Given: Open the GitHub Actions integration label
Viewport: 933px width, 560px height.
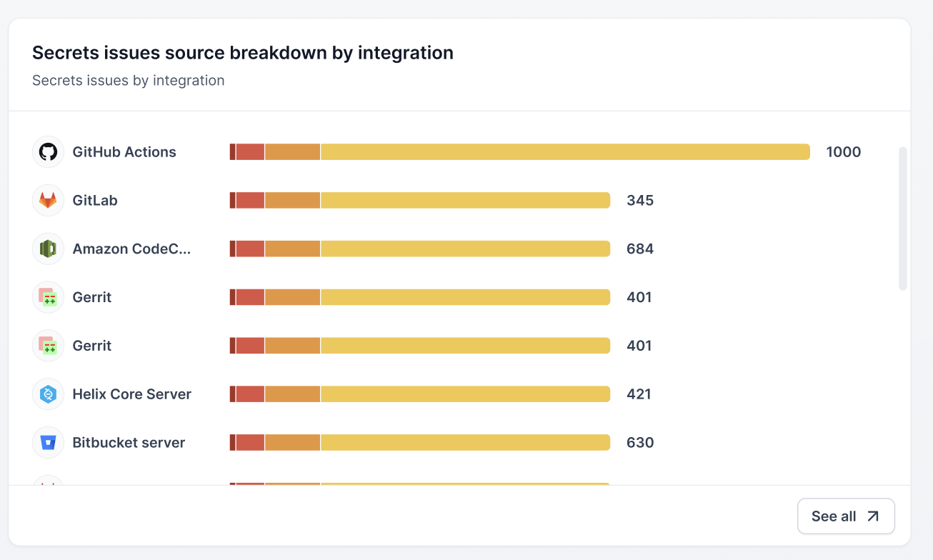Looking at the screenshot, I should pos(124,151).
